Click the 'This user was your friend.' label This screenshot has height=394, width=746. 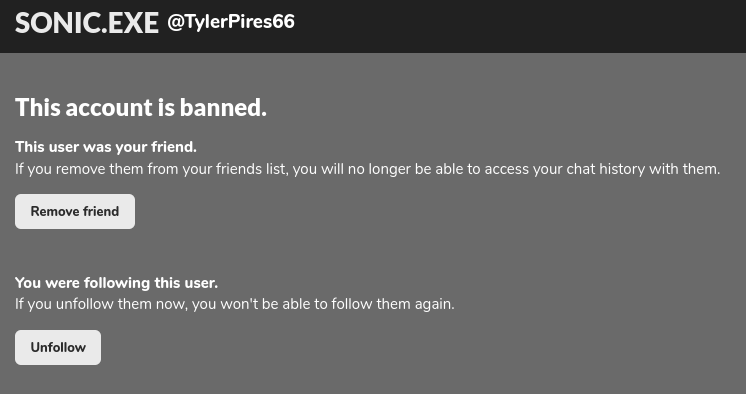point(106,147)
